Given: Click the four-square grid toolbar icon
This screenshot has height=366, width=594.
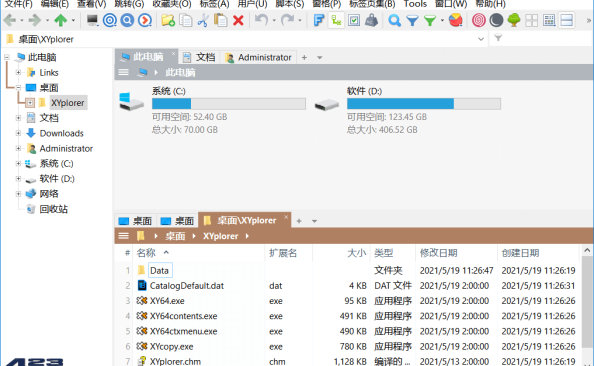Looking at the screenshot, I should (x=531, y=20).
